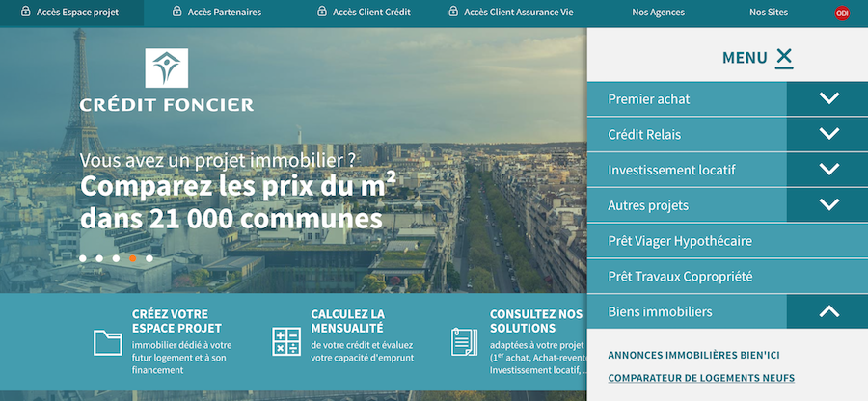The image size is (868, 401).
Task: Click the padlock icon beside Accès Client Assurance Vie
Action: [453, 11]
